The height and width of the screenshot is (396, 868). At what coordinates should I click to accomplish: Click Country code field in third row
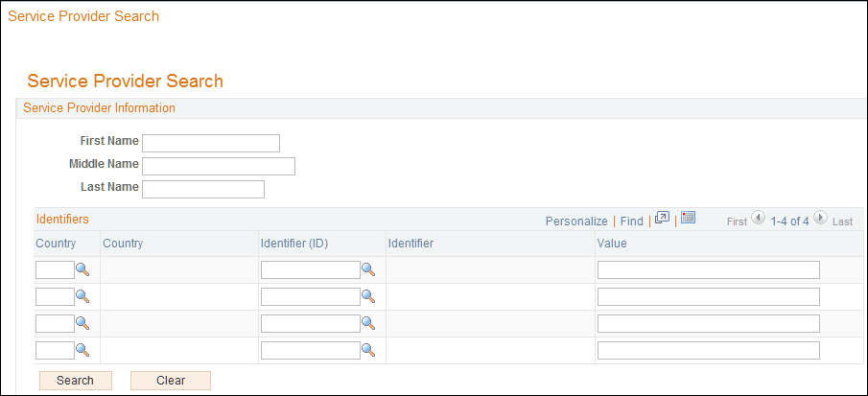[x=55, y=323]
